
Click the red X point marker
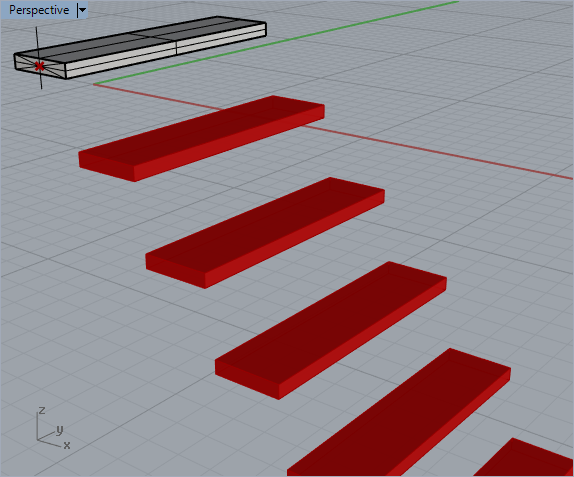[40, 66]
